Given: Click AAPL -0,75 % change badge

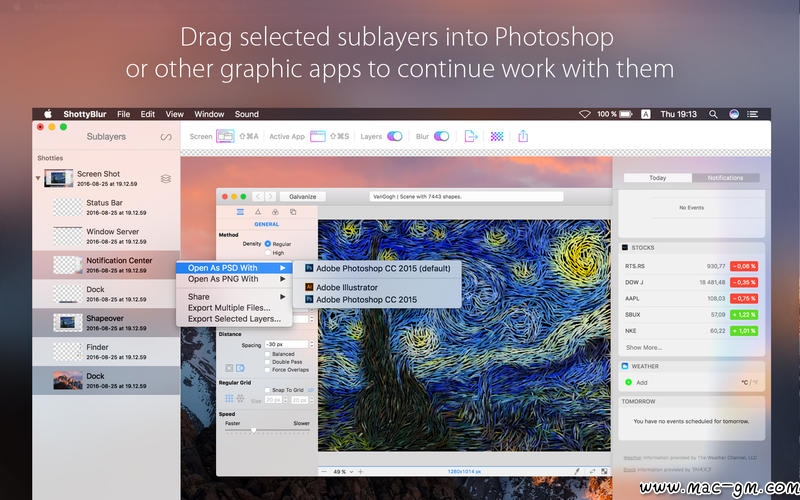Looking at the screenshot, I should point(744,298).
